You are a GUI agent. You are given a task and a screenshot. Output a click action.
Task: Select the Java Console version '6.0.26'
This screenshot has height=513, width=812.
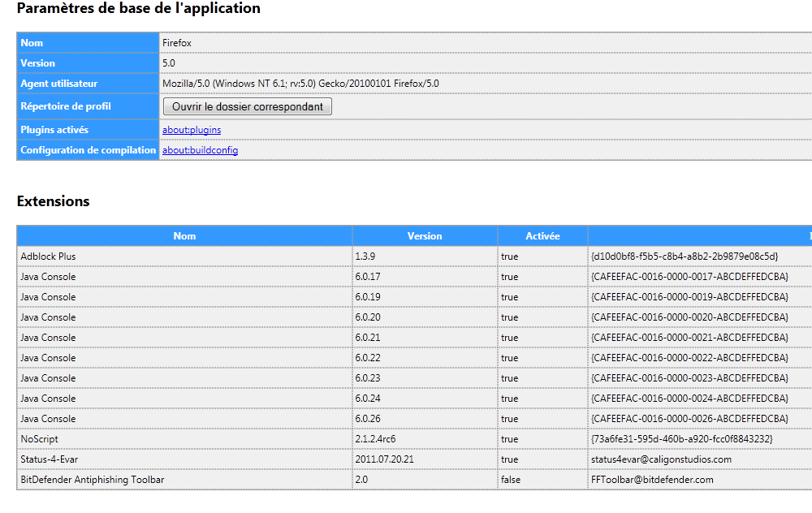368,418
